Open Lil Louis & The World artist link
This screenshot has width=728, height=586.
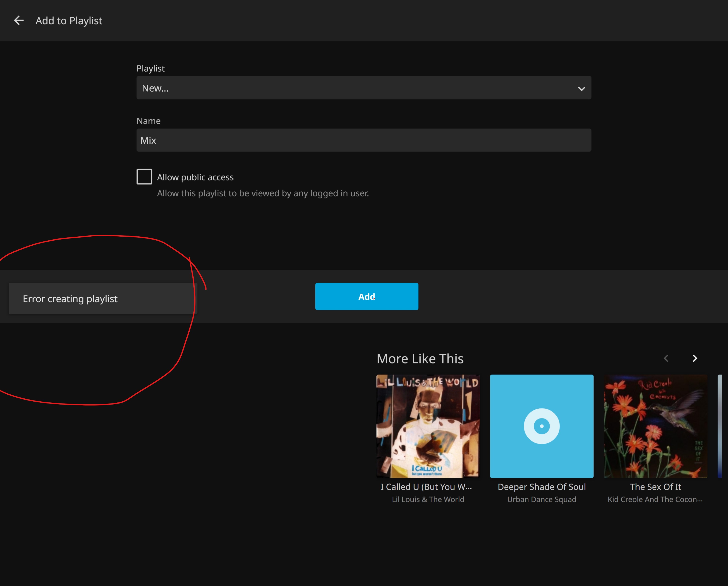tap(428, 499)
